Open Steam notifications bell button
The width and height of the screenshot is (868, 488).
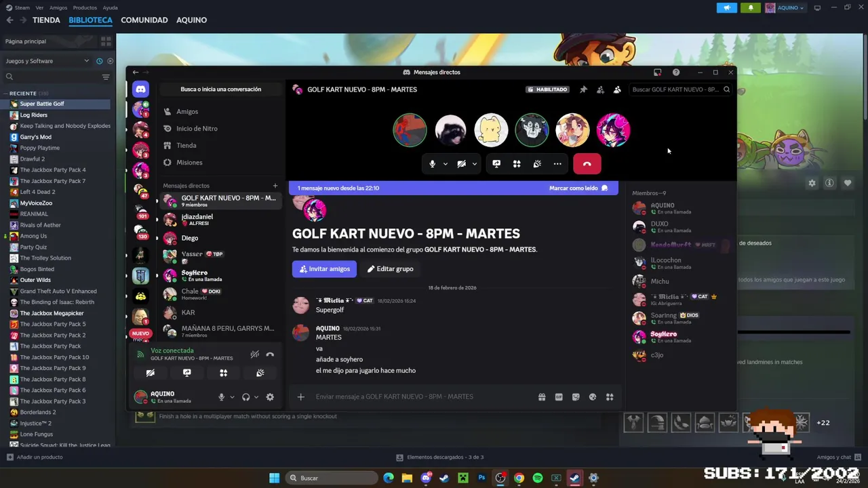click(751, 7)
